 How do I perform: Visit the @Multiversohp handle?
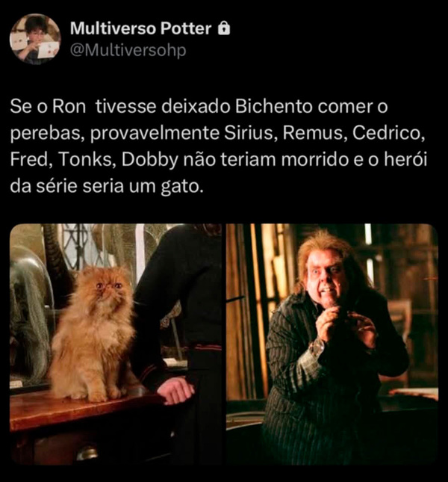click(x=128, y=50)
